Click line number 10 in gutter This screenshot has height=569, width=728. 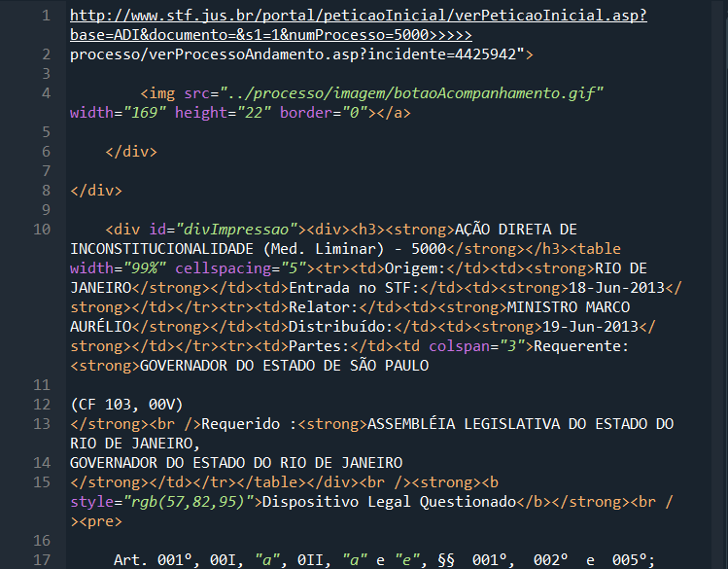pos(42,230)
